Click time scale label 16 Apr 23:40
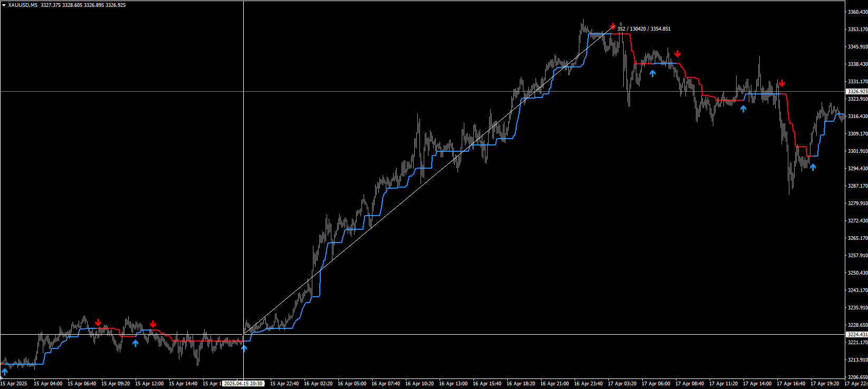Screen dimensions: 868x389 [588, 384]
